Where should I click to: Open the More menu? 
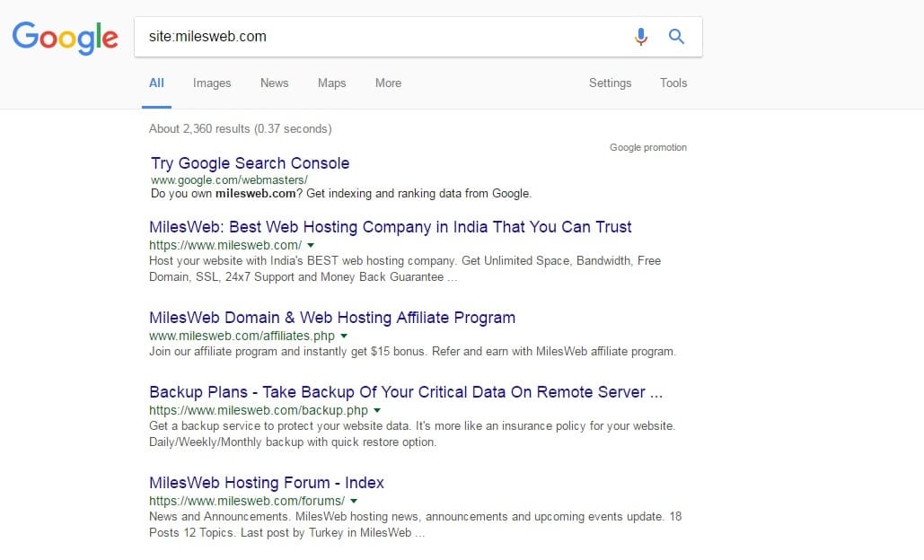coord(388,83)
